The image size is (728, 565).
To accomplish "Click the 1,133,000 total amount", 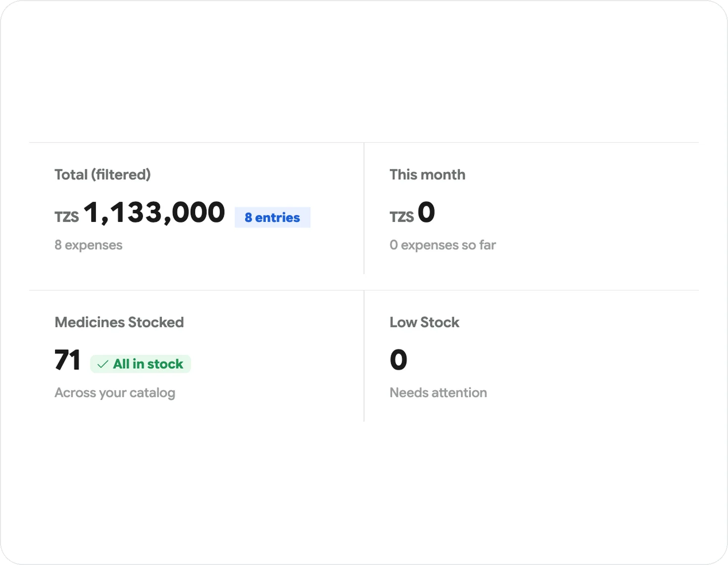I will click(x=154, y=213).
